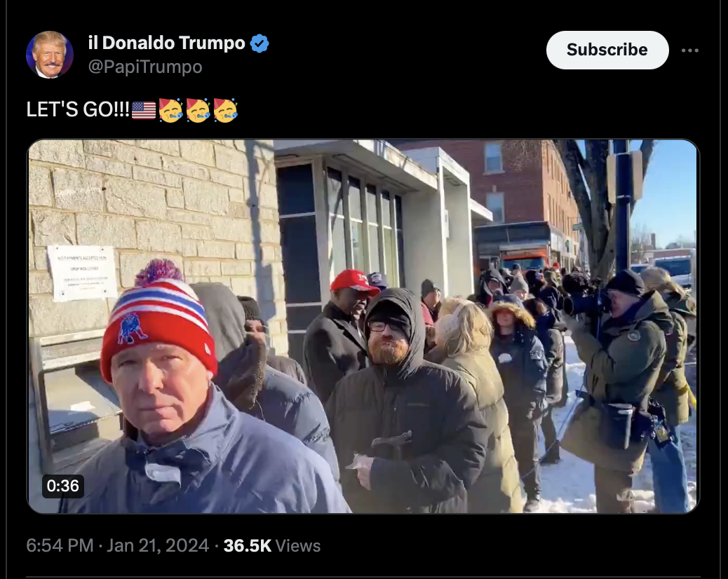Click the middle party face emoji
Viewport: 728px width, 579px height.
pos(198,110)
